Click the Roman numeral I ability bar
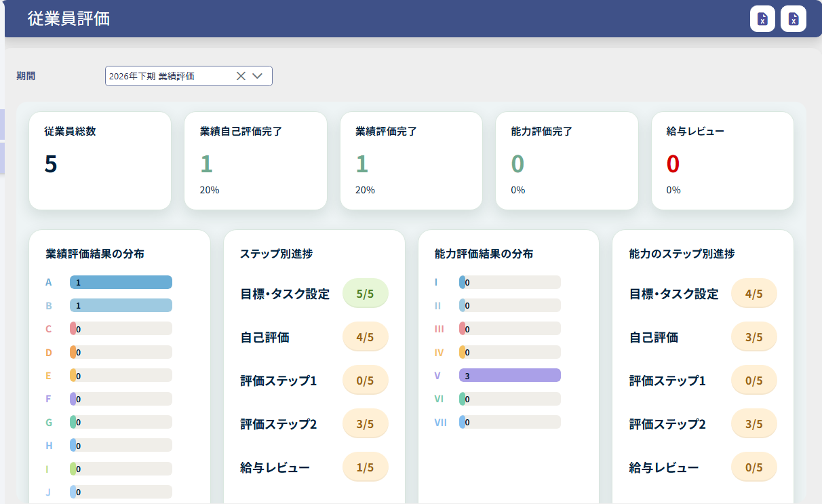822x504 pixels. click(510, 282)
